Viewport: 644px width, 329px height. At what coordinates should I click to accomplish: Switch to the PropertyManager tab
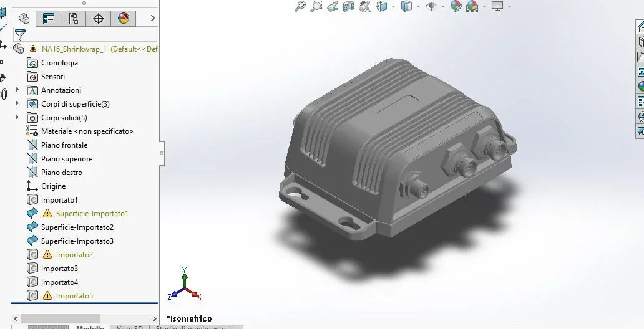point(49,19)
